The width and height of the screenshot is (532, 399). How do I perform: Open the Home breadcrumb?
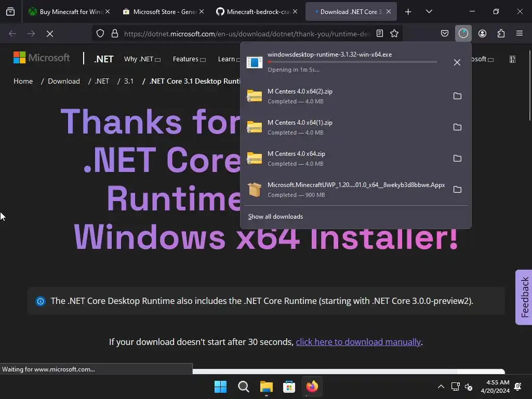click(x=23, y=81)
